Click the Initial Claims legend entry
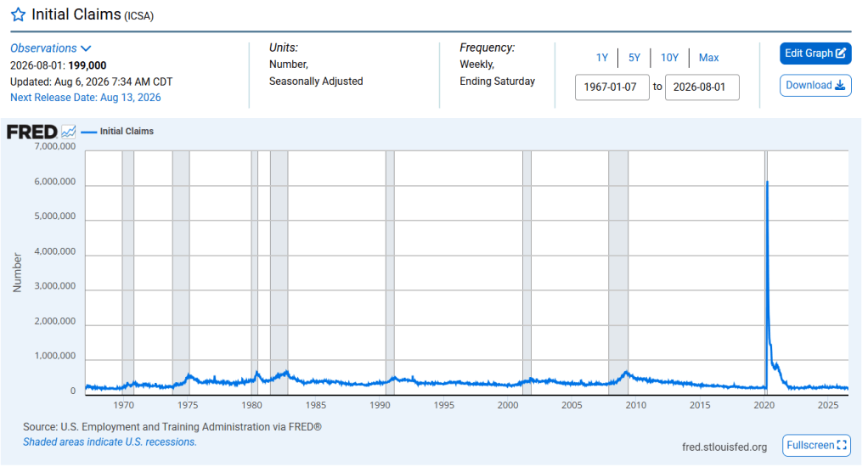This screenshot has width=868, height=467. (117, 132)
